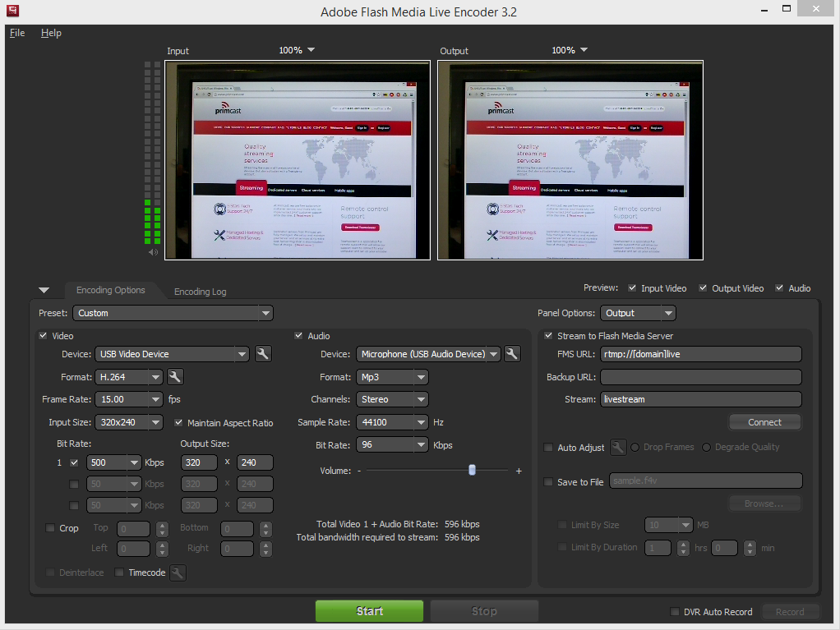Screen dimensions: 840x630
Task: Toggle Maintain Aspect Ratio
Action: tap(178, 422)
